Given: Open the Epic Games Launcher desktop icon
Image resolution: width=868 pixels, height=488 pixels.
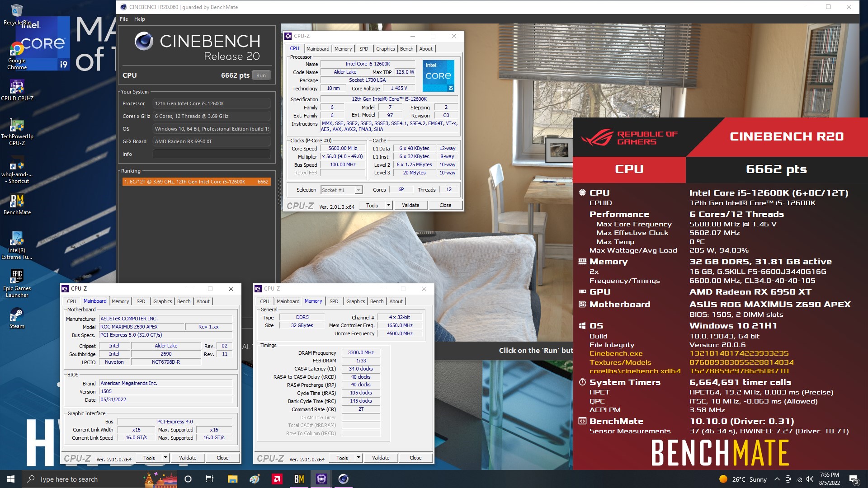Looking at the screenshot, I should 17,283.
